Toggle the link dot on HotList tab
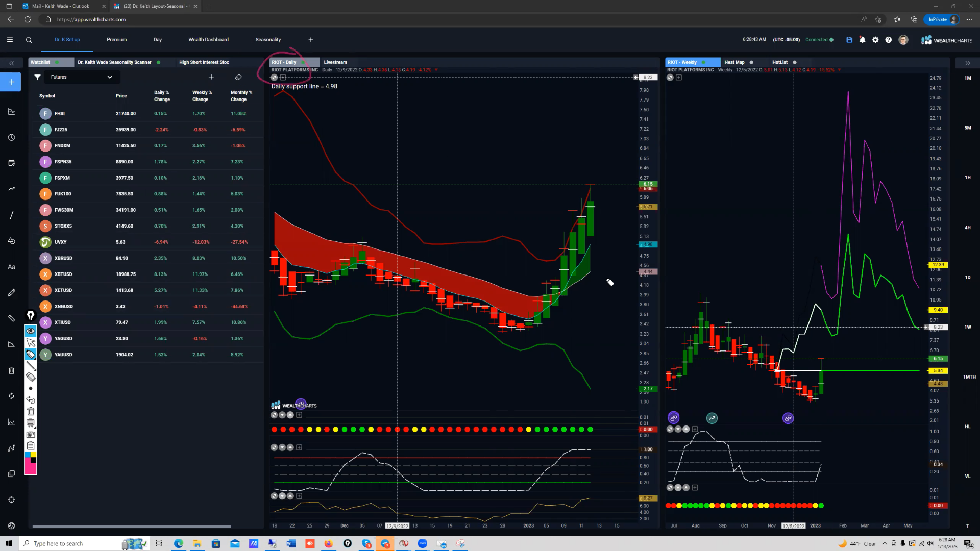This screenshot has width=980, height=551. pos(795,62)
